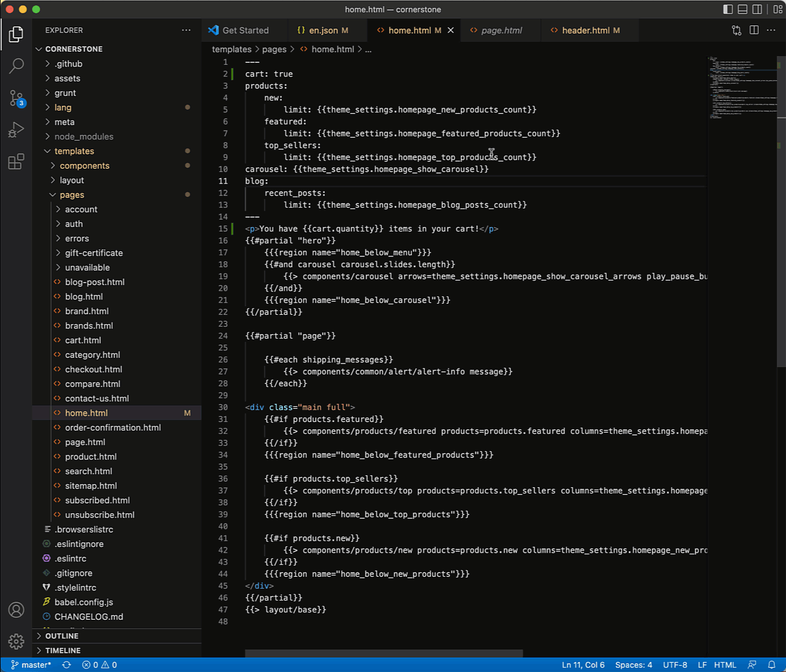Expand the components folder

pyautogui.click(x=84, y=166)
